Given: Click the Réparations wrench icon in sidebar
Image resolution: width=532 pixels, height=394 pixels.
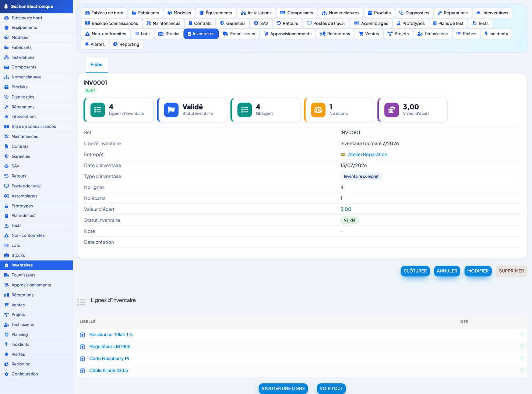Looking at the screenshot, I should tap(6, 107).
